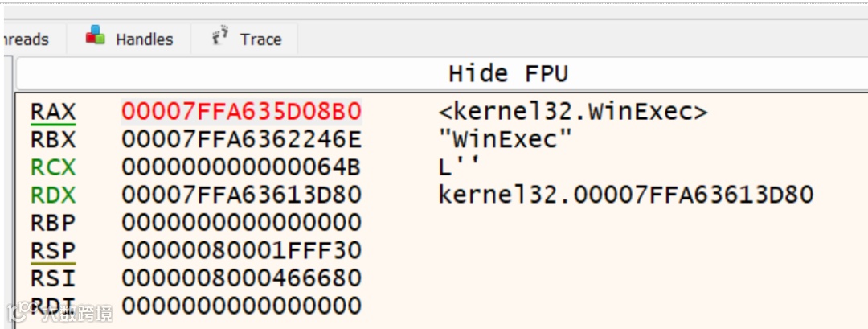Click the "WinExec" string comment
868x329 pixels.
point(504,140)
